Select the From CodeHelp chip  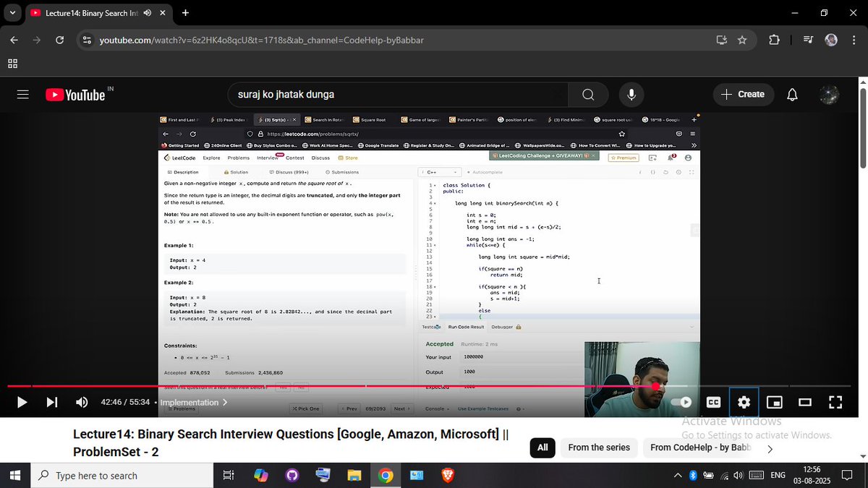click(700, 448)
